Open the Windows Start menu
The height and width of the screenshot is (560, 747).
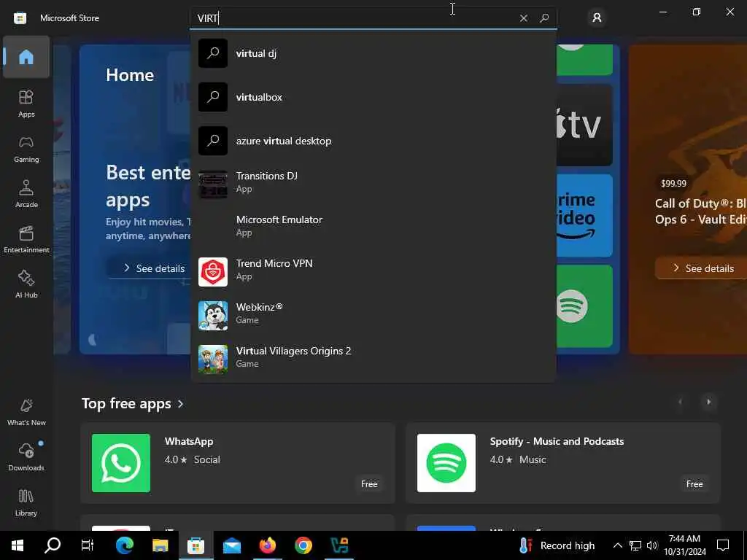(x=18, y=545)
